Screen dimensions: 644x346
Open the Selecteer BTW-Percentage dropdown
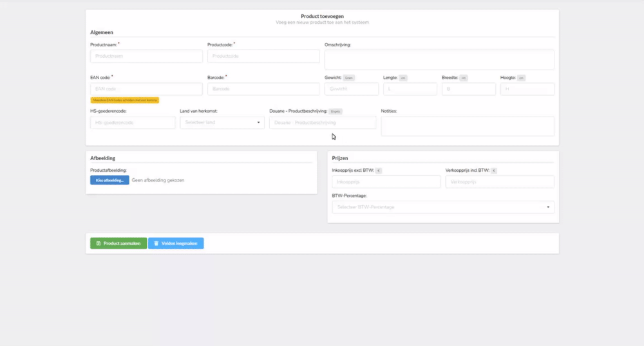[x=443, y=207]
